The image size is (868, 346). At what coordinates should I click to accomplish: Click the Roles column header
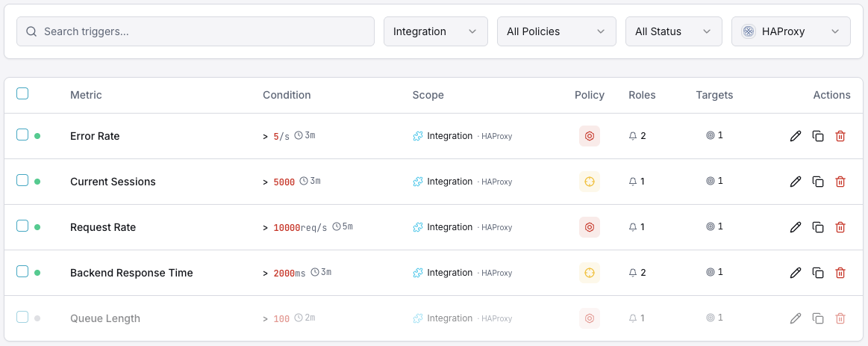(642, 95)
